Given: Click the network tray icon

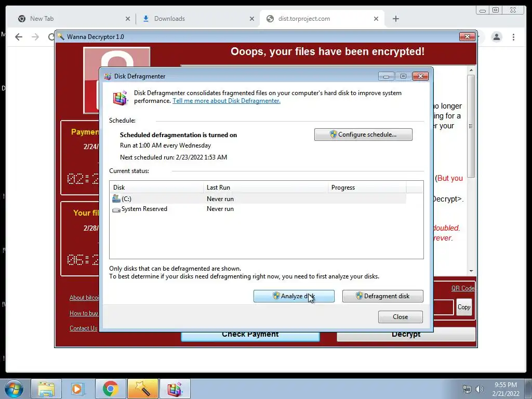Looking at the screenshot, I should click(467, 389).
